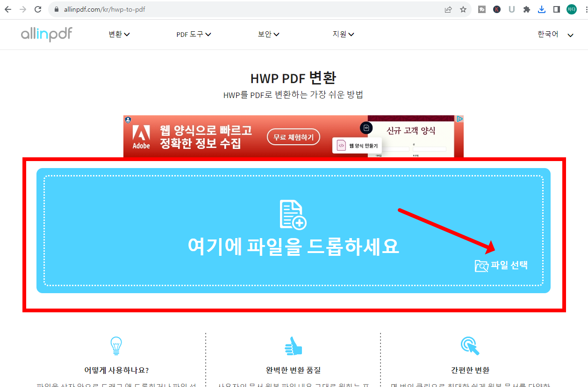Click the 웹 양식 만들기 code icon in ad
588x387 pixels.
point(341,146)
